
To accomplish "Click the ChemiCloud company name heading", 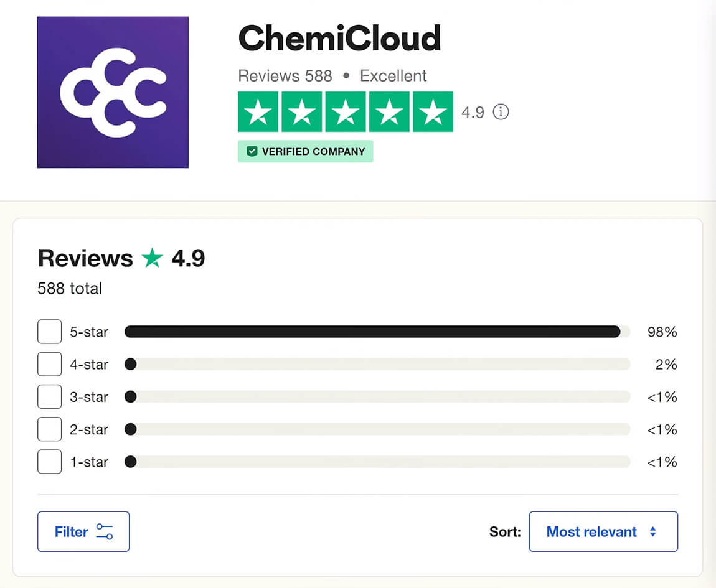I will [x=339, y=39].
